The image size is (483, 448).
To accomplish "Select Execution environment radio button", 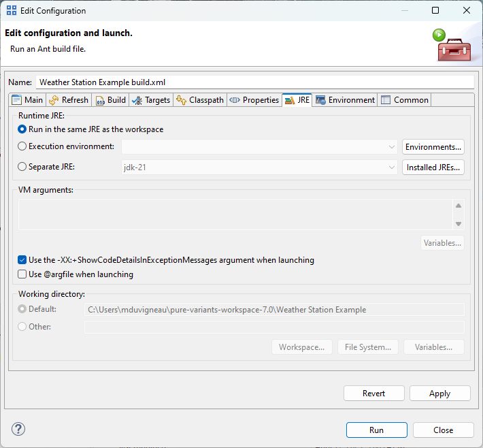I will [22, 146].
